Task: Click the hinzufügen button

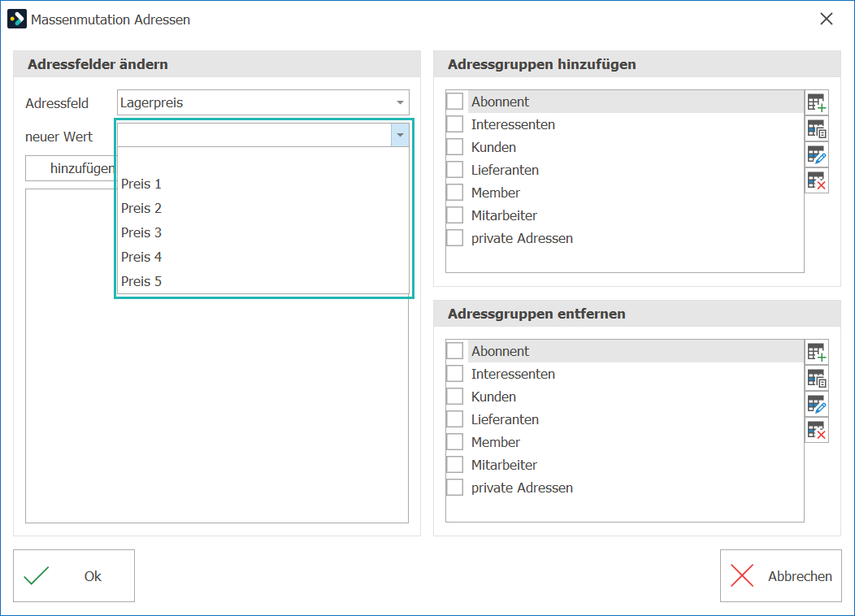Action: coord(71,168)
